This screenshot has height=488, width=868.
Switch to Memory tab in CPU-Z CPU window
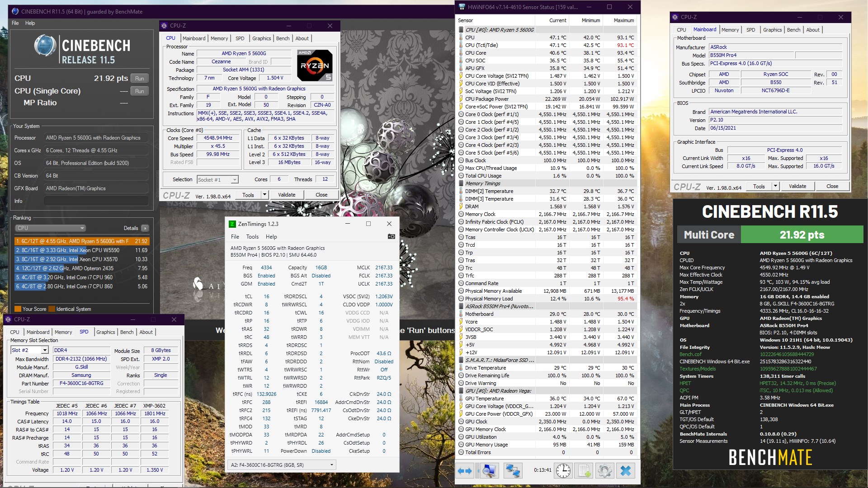tap(219, 38)
